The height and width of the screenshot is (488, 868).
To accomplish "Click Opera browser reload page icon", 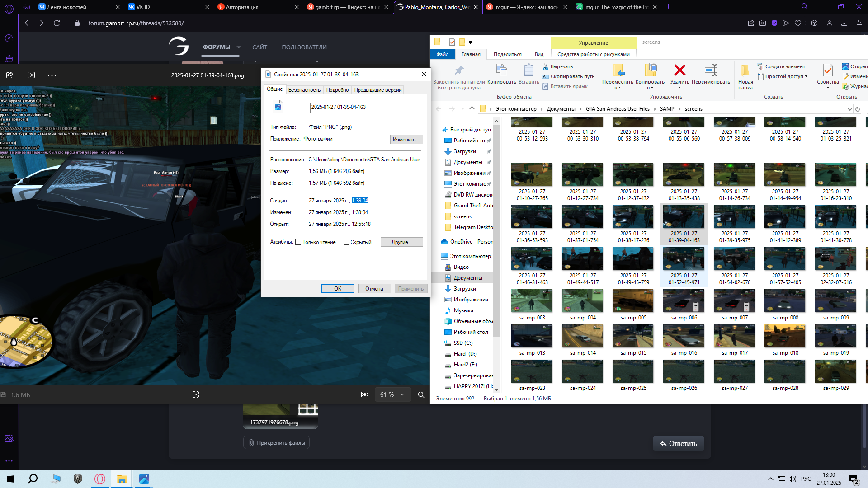I will click(x=57, y=23).
